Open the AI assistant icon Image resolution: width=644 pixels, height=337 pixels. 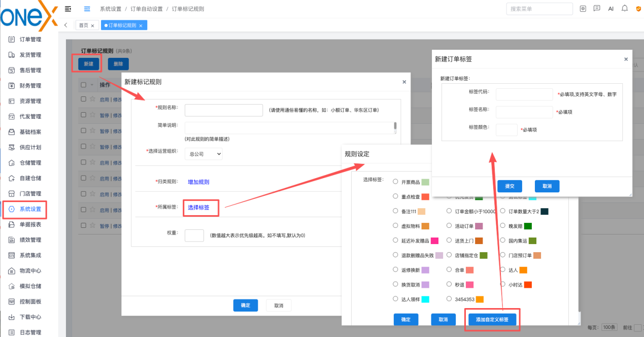coord(611,9)
